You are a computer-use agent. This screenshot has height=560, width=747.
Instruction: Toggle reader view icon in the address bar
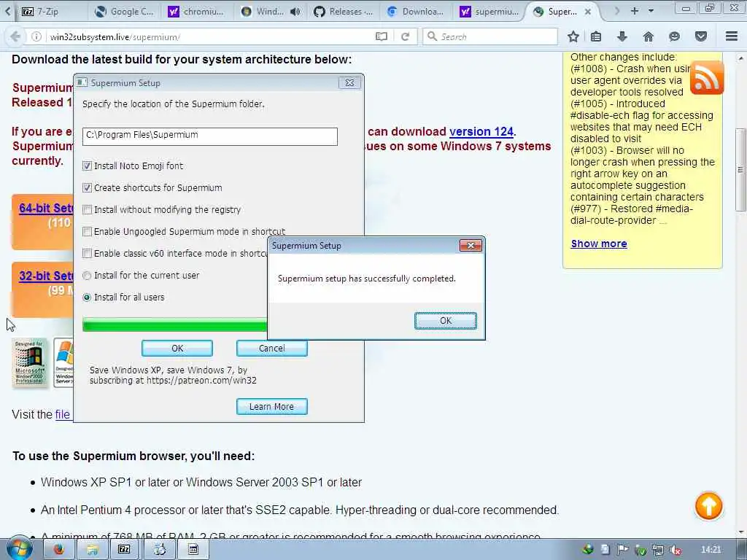(x=381, y=36)
